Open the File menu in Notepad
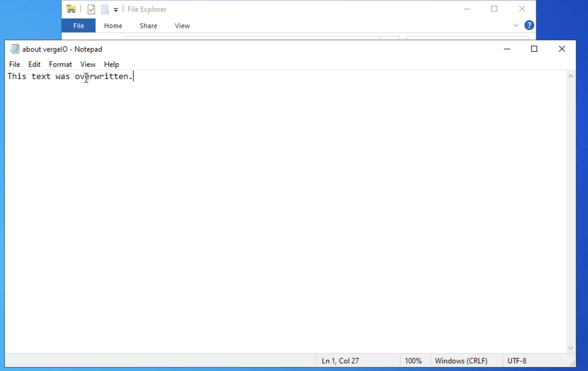This screenshot has width=588, height=371. (x=14, y=64)
